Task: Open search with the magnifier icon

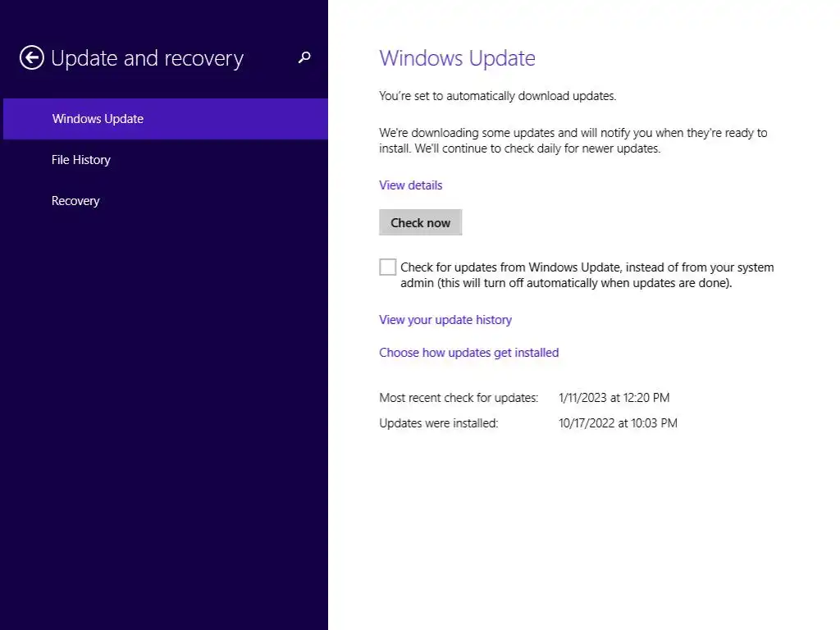Action: [x=304, y=57]
